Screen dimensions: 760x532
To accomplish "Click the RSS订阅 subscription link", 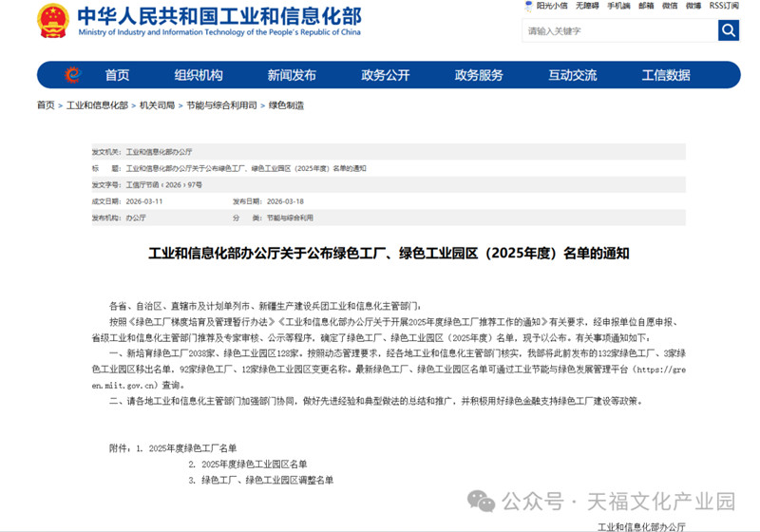I will click(x=723, y=6).
